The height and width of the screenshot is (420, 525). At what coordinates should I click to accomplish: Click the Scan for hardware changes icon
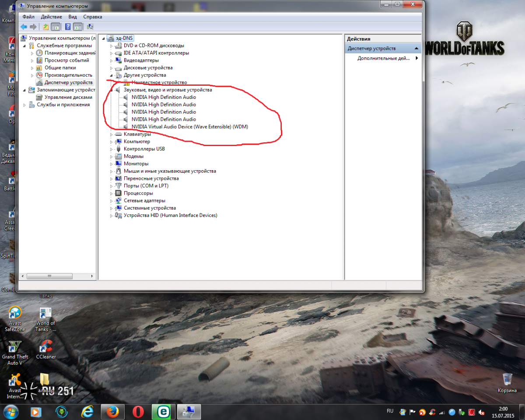(x=90, y=27)
